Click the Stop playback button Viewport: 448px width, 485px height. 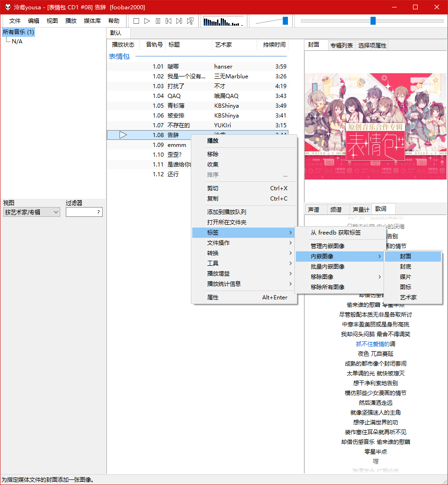pos(136,21)
